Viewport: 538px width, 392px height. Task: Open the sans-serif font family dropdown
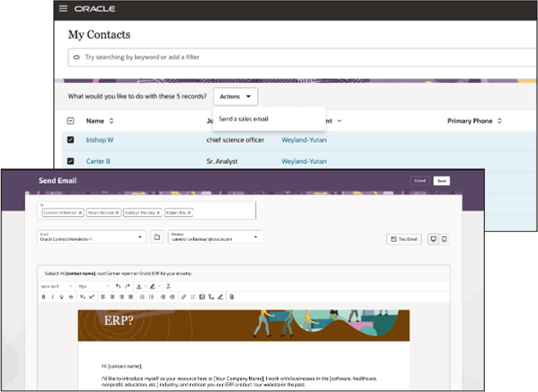pyautogui.click(x=56, y=286)
